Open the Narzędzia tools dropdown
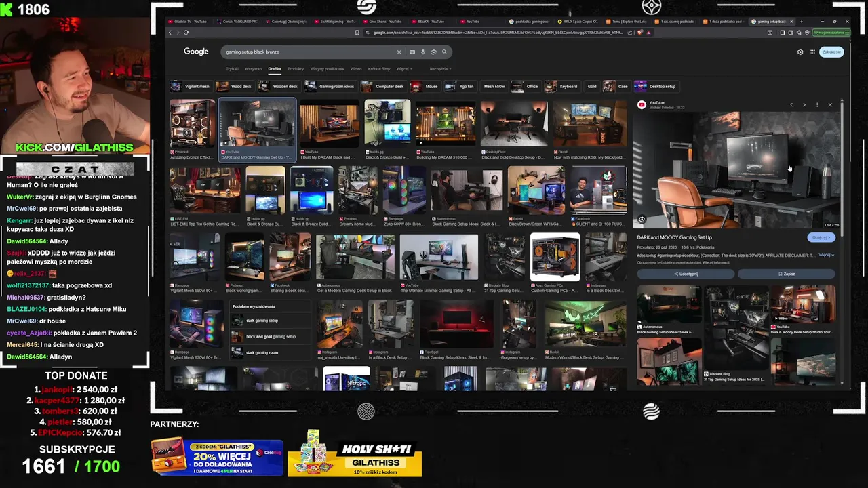Viewport: 868px width, 488px height. (x=439, y=69)
